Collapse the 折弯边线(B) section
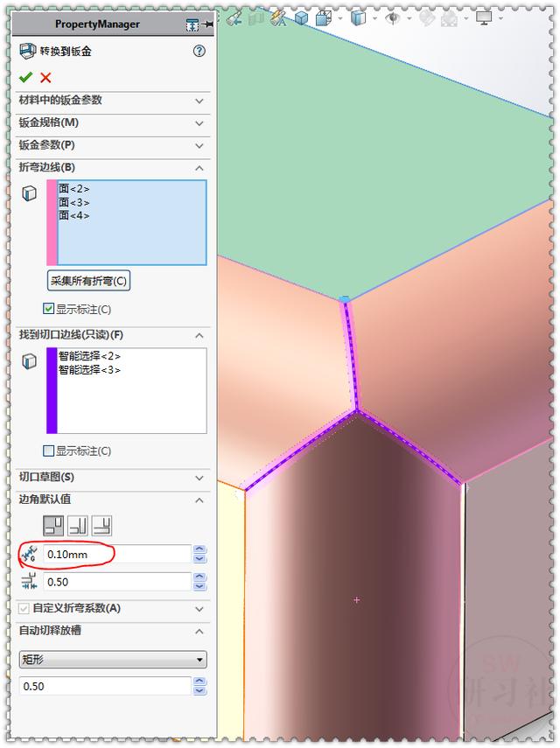This screenshot has height=748, width=560. point(199,168)
